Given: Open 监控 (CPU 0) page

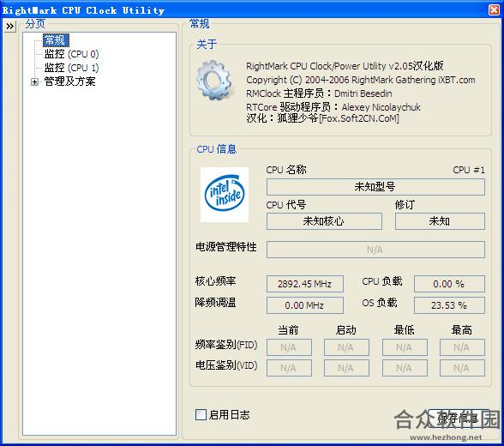Looking at the screenshot, I should point(71,54).
